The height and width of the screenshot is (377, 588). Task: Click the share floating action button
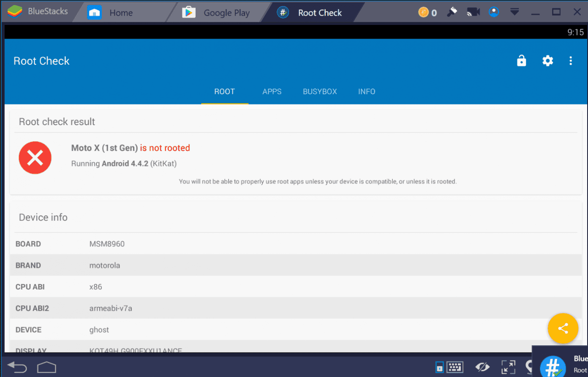pos(563,328)
